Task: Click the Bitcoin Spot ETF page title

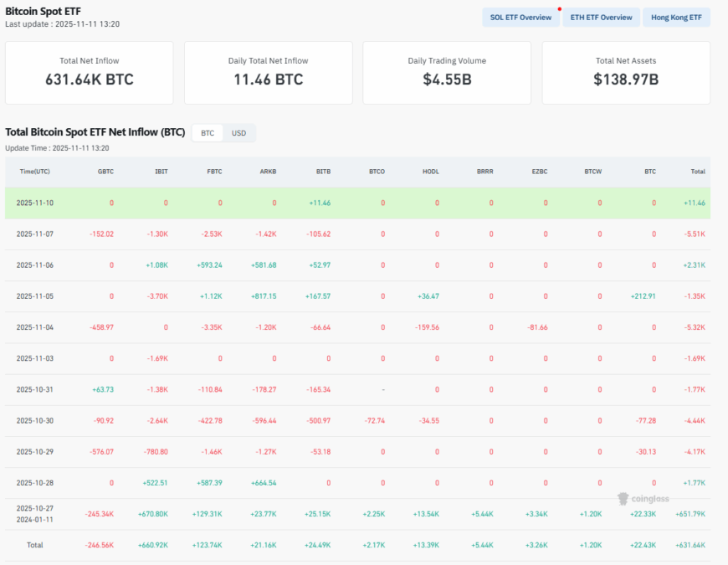Action: point(43,11)
